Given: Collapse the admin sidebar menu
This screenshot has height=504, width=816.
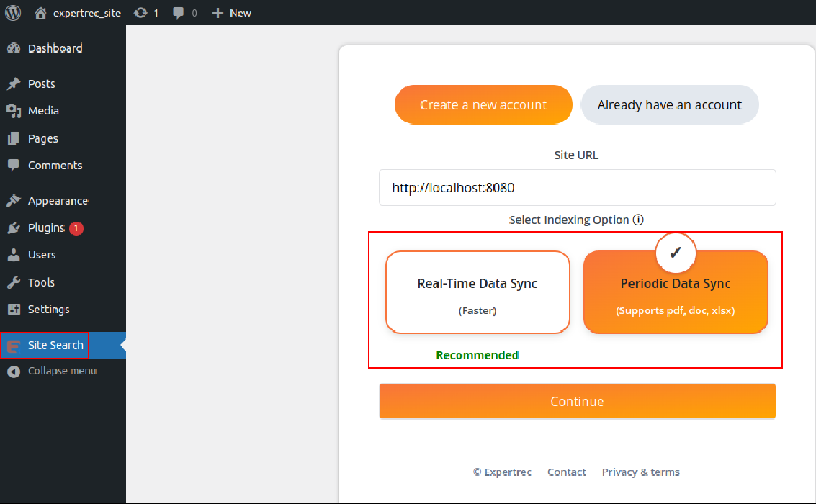Looking at the screenshot, I should tap(61, 372).
